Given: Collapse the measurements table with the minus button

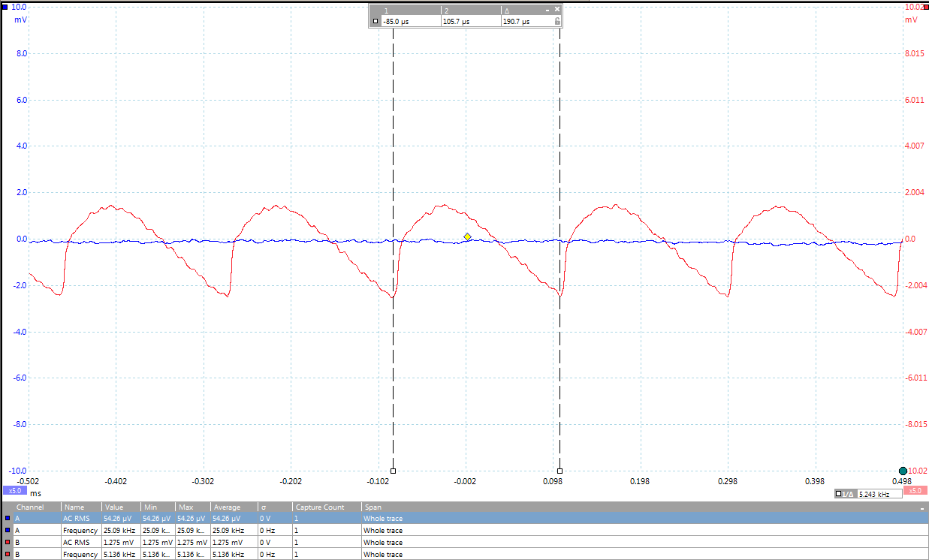Looking at the screenshot, I should click(922, 508).
